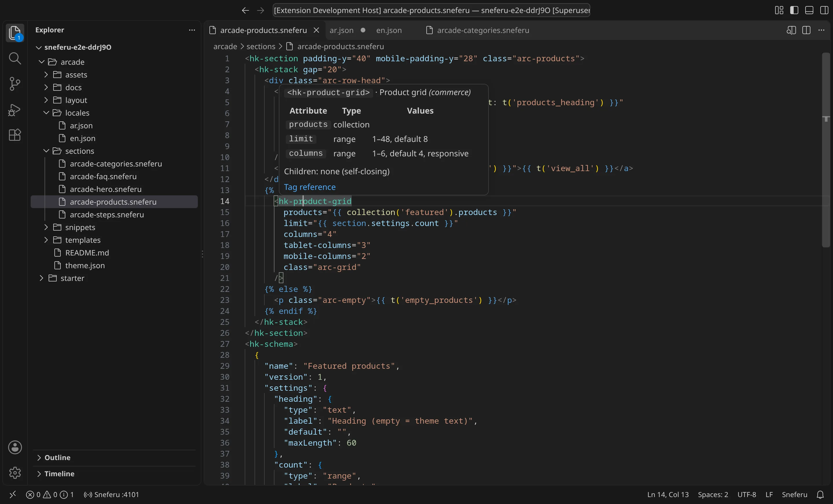
Task: Click the sections breadcrumb item
Action: tap(261, 46)
